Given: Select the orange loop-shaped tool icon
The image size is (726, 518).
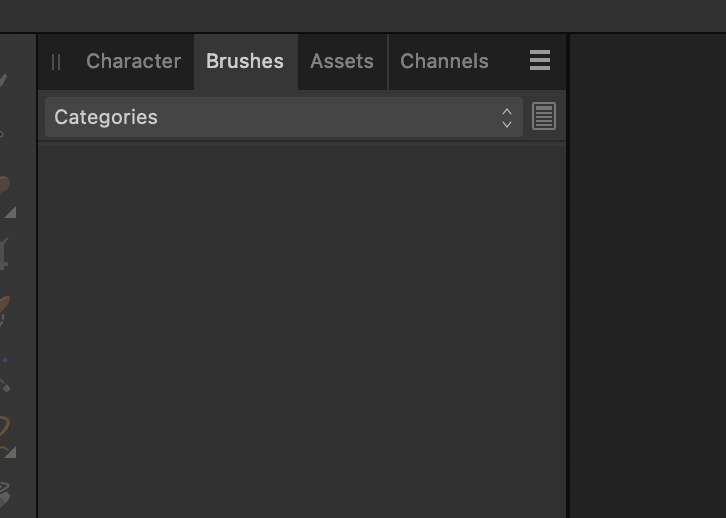Looking at the screenshot, I should pos(4,426).
